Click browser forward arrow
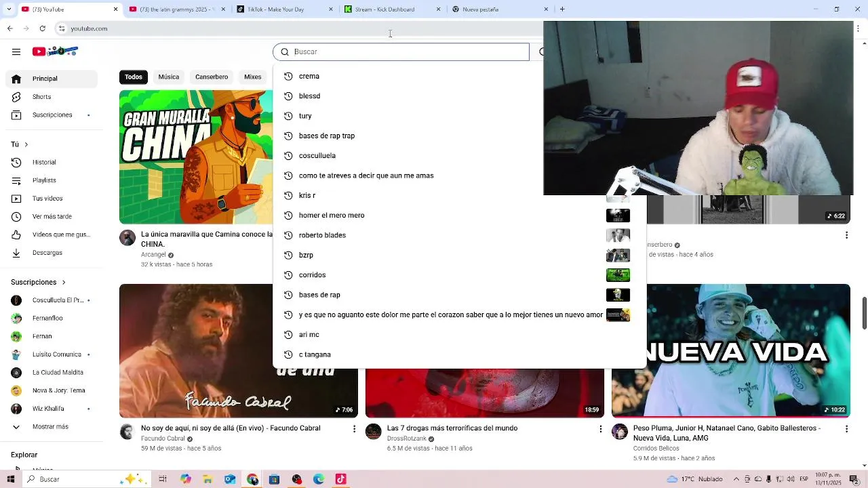The width and height of the screenshot is (868, 488). tap(26, 28)
